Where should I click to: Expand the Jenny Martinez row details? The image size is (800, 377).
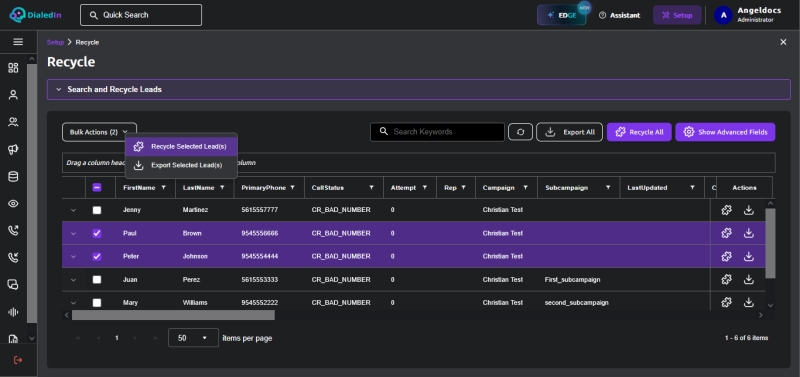click(x=73, y=210)
